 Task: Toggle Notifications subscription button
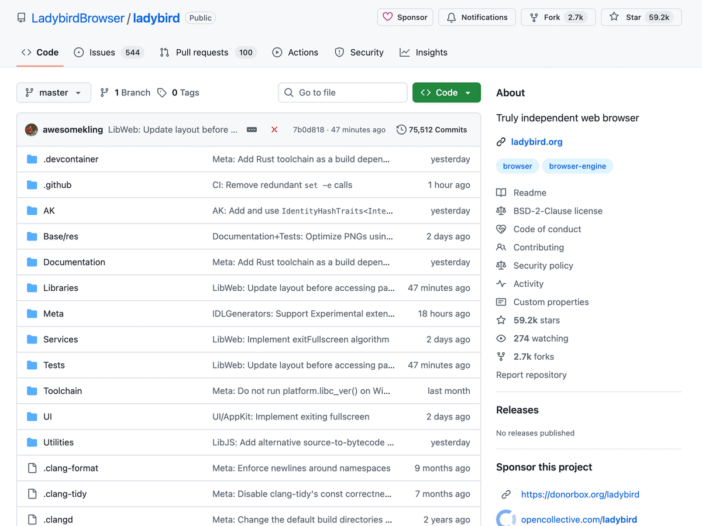point(477,17)
